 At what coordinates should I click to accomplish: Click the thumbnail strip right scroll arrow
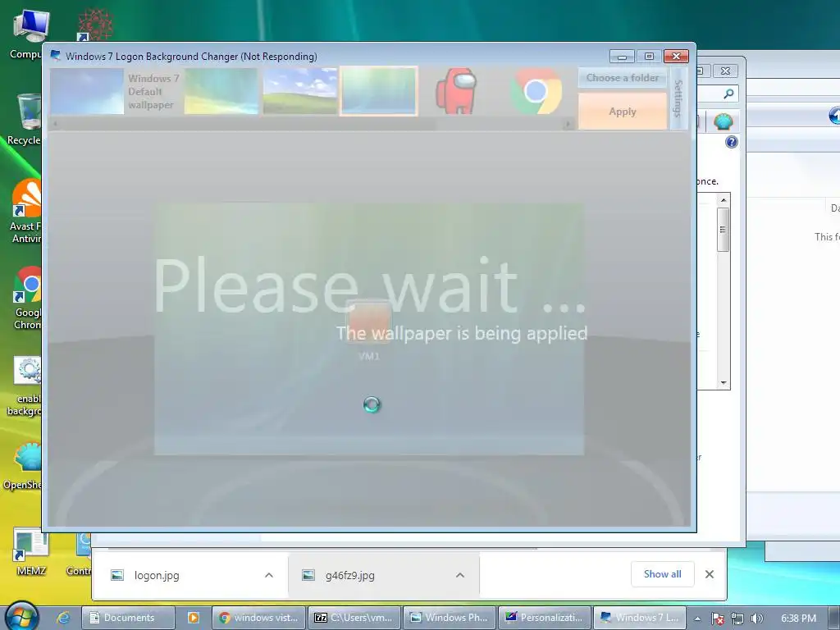[568, 125]
